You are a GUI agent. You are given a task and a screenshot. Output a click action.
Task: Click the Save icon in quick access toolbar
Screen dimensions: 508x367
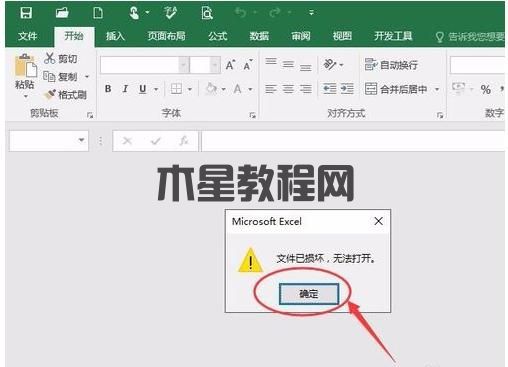pos(26,13)
